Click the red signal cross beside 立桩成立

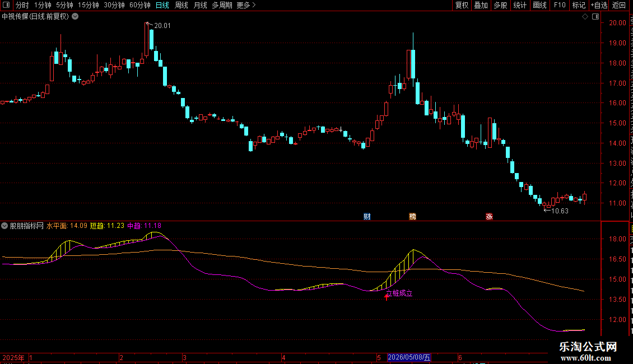[x=387, y=297]
